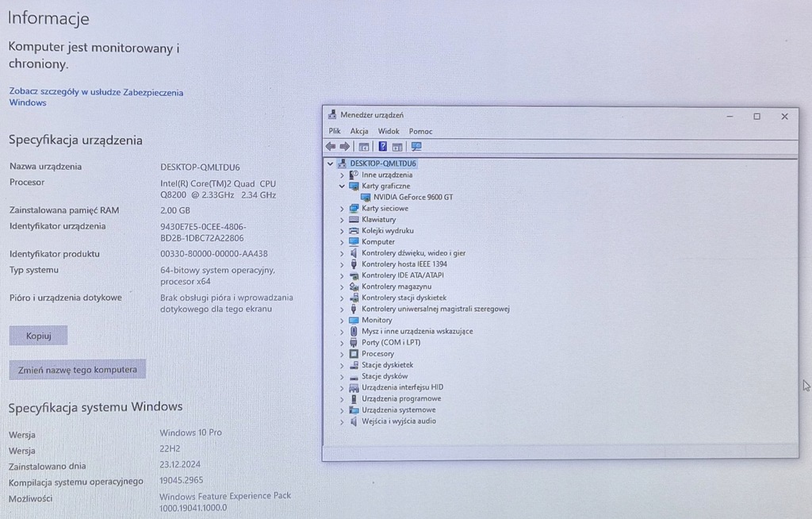This screenshot has width=812, height=519.
Task: Expand the Stacje dyskietek chevron
Action: coord(342,365)
